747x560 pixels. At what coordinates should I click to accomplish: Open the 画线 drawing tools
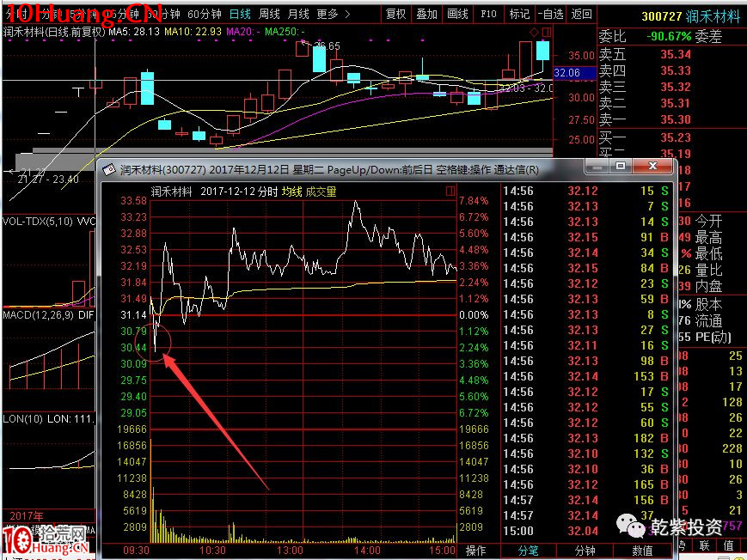coord(457,15)
